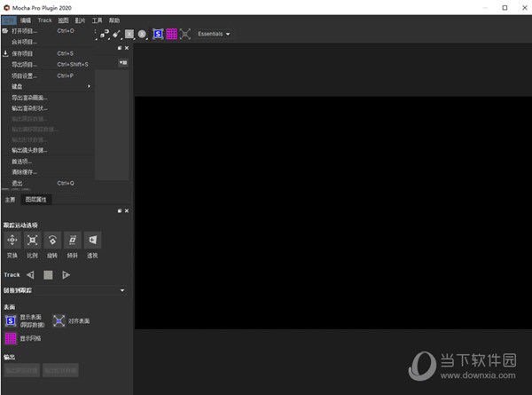Close the tracking options panel
The width and height of the screenshot is (532, 395).
tap(127, 211)
